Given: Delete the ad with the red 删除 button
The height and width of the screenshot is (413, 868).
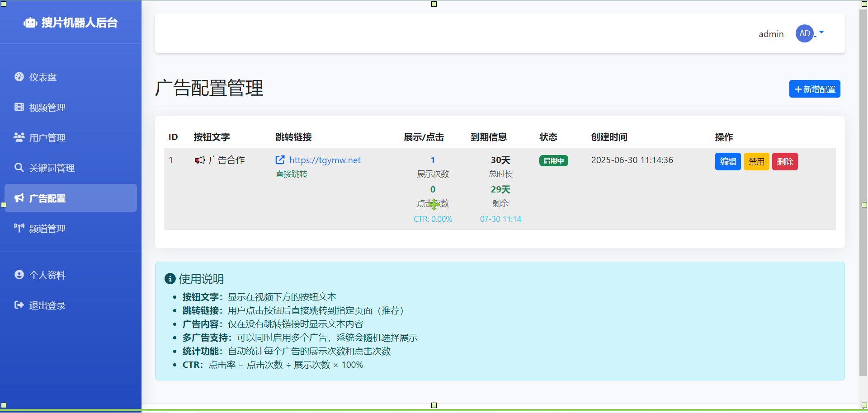Looking at the screenshot, I should 785,162.
